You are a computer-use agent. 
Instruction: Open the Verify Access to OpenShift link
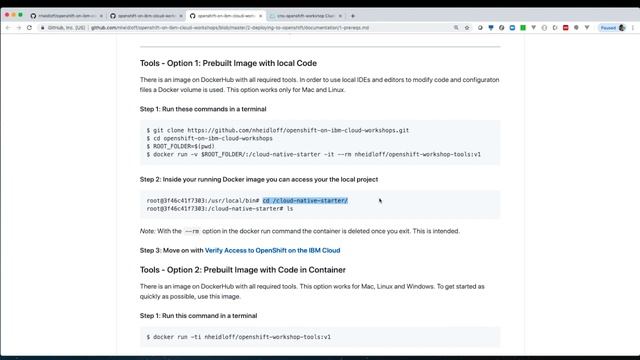click(272, 251)
